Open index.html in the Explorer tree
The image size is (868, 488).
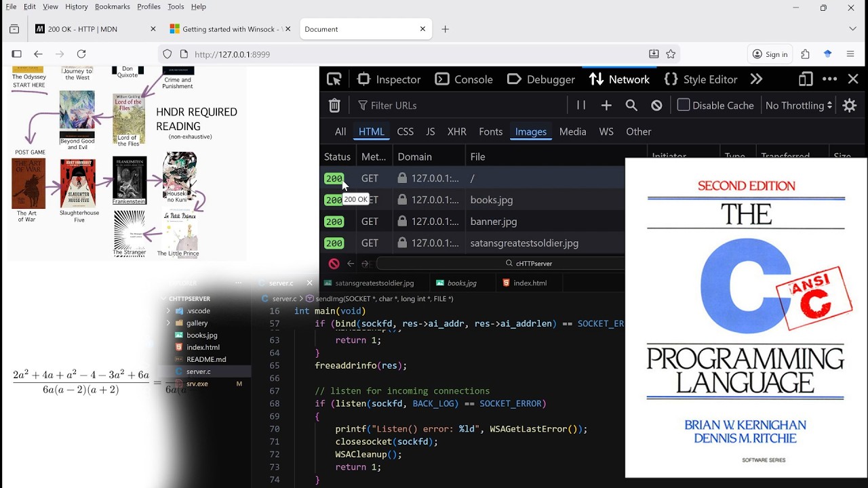tap(203, 348)
